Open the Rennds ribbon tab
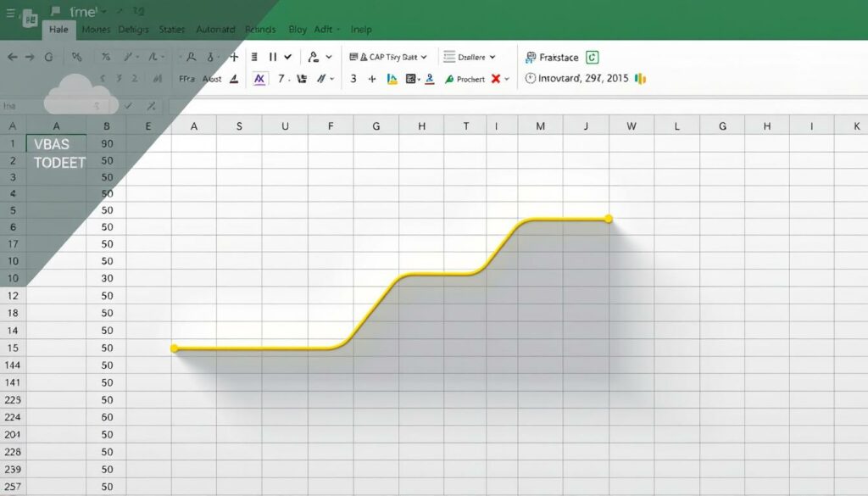 tap(260, 30)
